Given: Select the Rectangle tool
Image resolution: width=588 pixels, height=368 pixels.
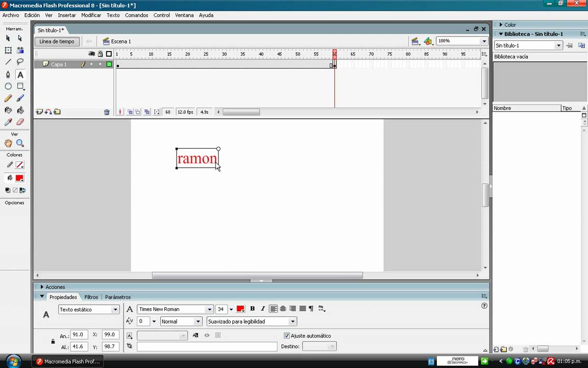Looking at the screenshot, I should (x=20, y=86).
